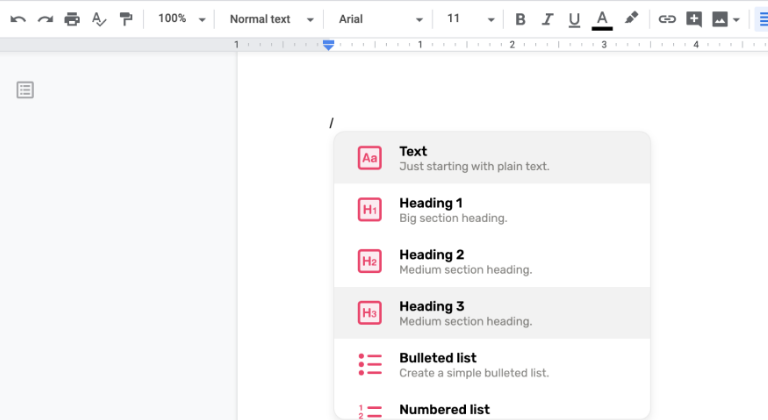Click the Redo arrow icon
768x420 pixels.
pyautogui.click(x=46, y=20)
